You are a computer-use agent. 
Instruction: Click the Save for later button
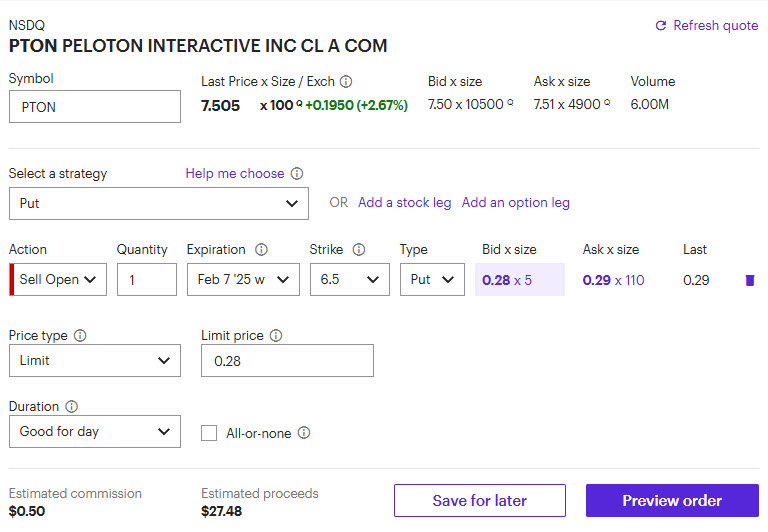click(480, 501)
